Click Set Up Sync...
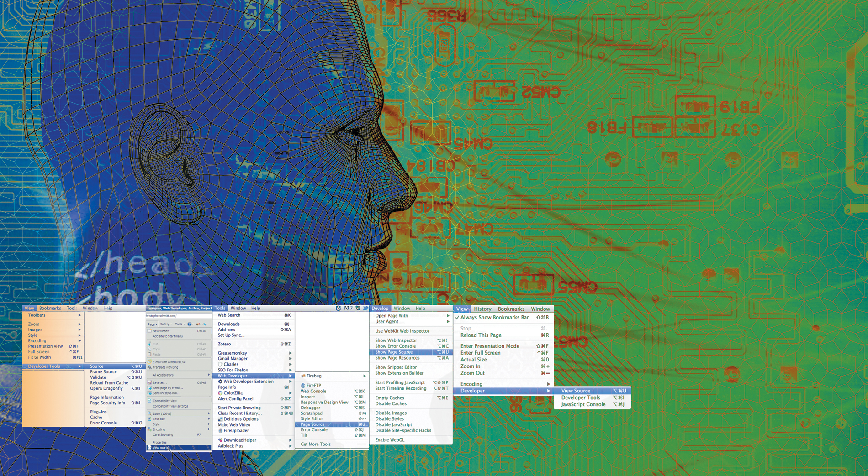This screenshot has width=868, height=476. 231,335
